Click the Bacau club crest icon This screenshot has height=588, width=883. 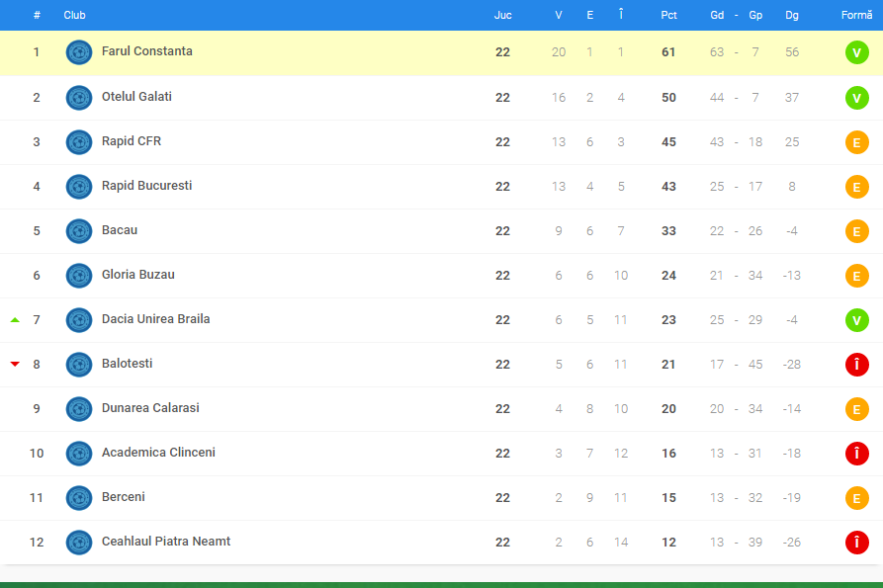(x=79, y=230)
